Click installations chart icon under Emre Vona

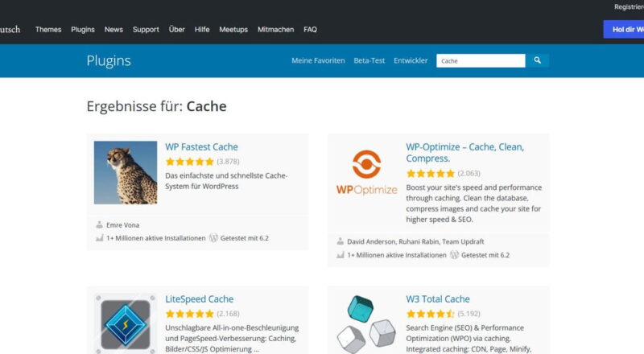99,238
